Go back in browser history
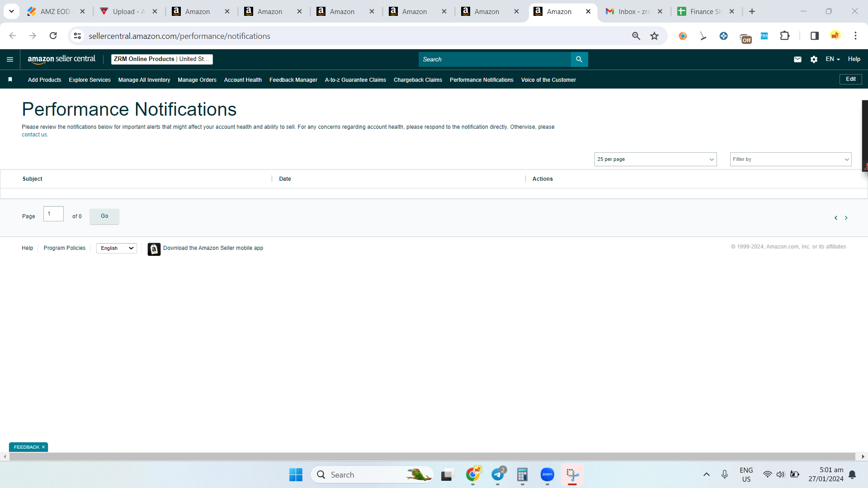The image size is (868, 488). tap(12, 36)
